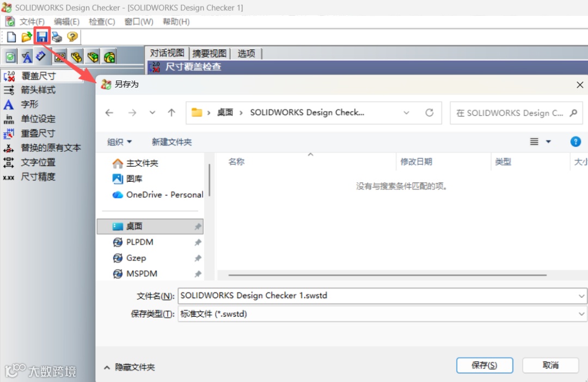
Task: Select the dimension checks tab icon
Action: [40, 56]
